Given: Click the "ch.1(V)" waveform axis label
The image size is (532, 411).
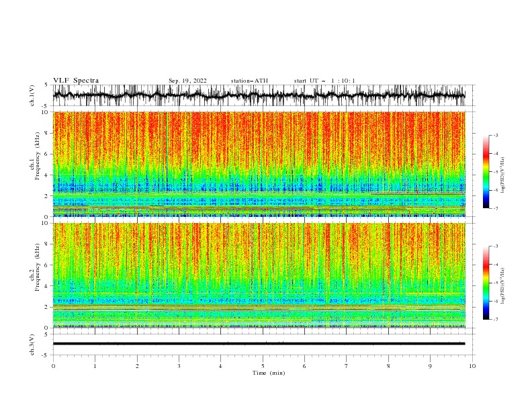Looking at the screenshot, I should coord(32,95).
